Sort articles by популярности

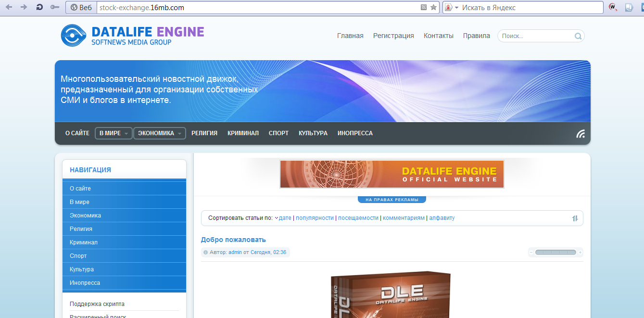315,218
